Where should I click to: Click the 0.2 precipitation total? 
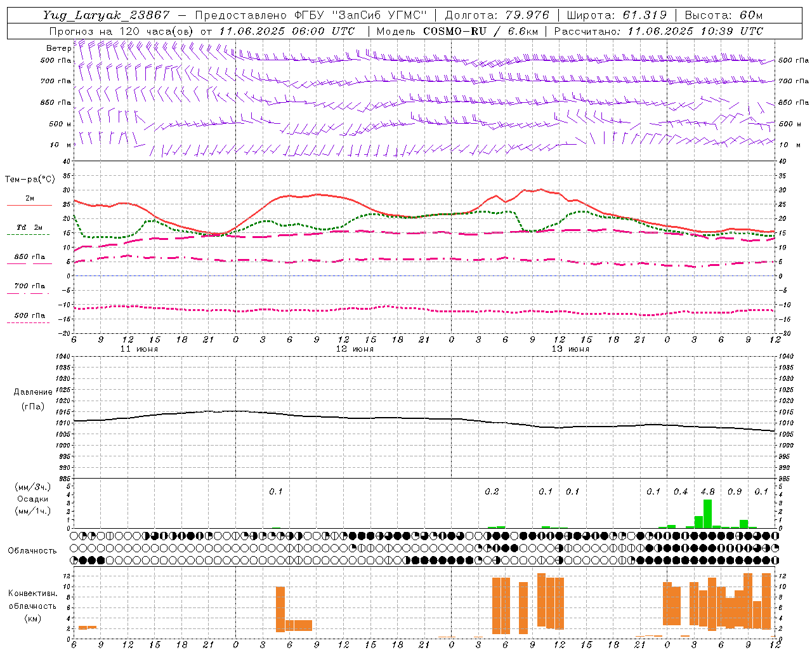[492, 492]
